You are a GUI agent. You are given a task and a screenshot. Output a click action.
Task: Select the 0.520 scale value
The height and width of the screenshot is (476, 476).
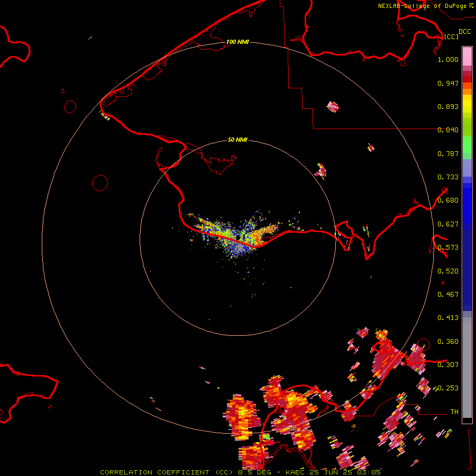pos(448,271)
